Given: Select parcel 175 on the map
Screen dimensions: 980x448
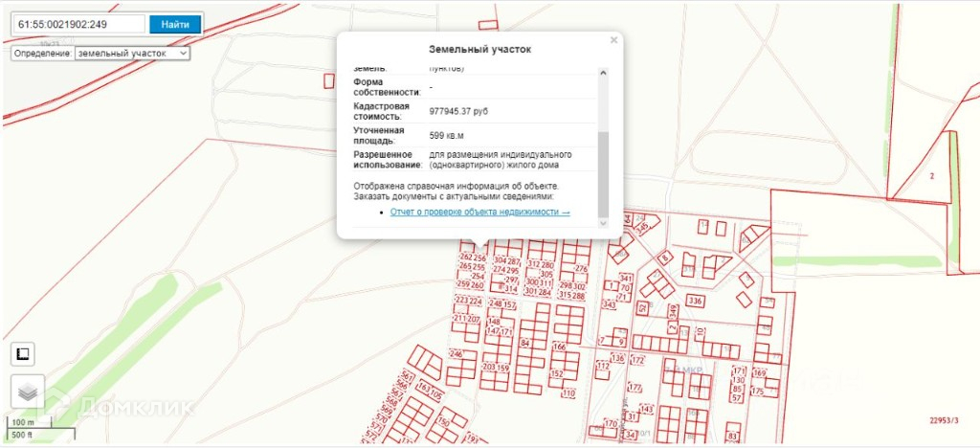Looking at the screenshot, I should tap(757, 392).
